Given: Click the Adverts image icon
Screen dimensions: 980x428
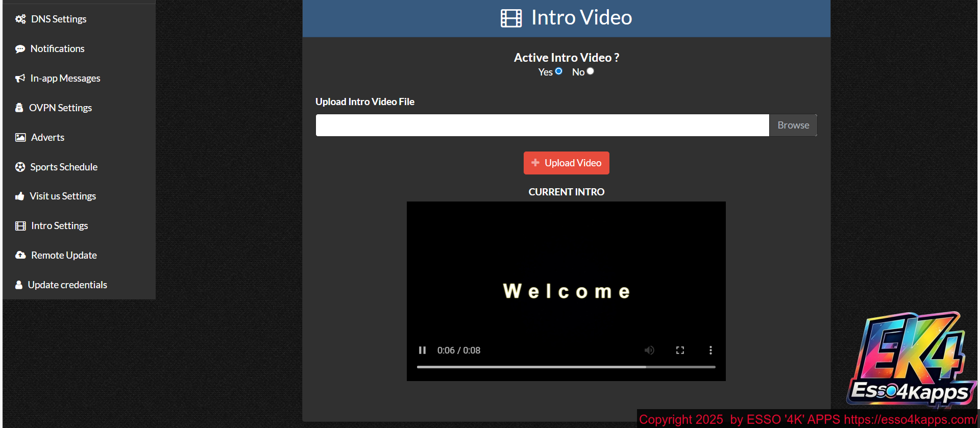Looking at the screenshot, I should (x=20, y=137).
